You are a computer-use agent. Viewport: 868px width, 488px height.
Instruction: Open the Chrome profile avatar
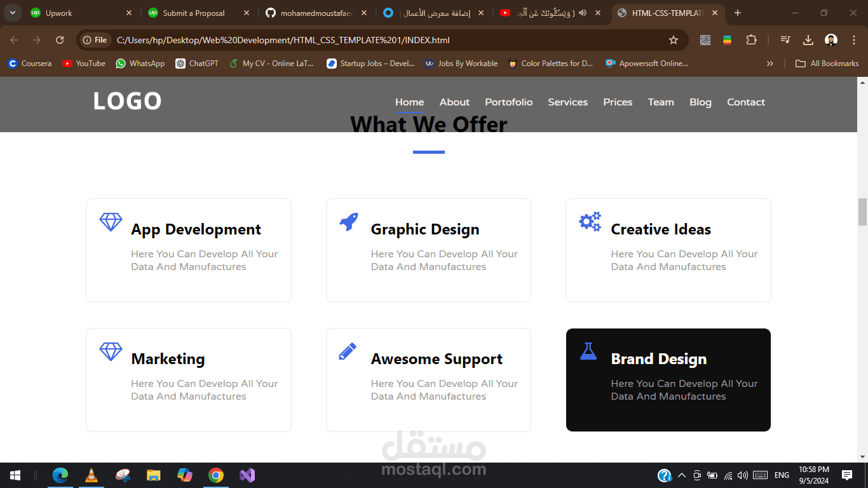click(831, 40)
